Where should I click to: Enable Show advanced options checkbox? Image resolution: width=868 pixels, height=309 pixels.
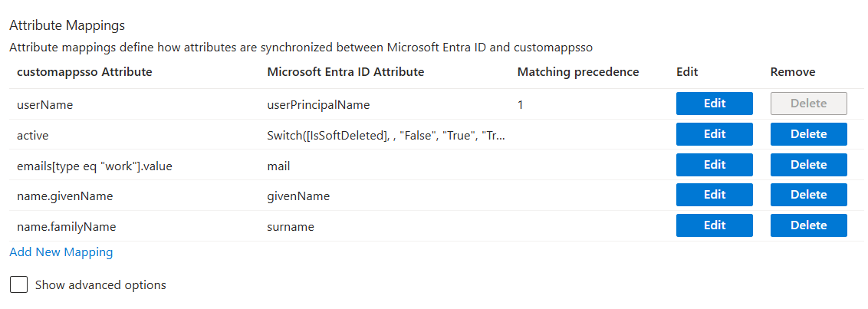18,285
